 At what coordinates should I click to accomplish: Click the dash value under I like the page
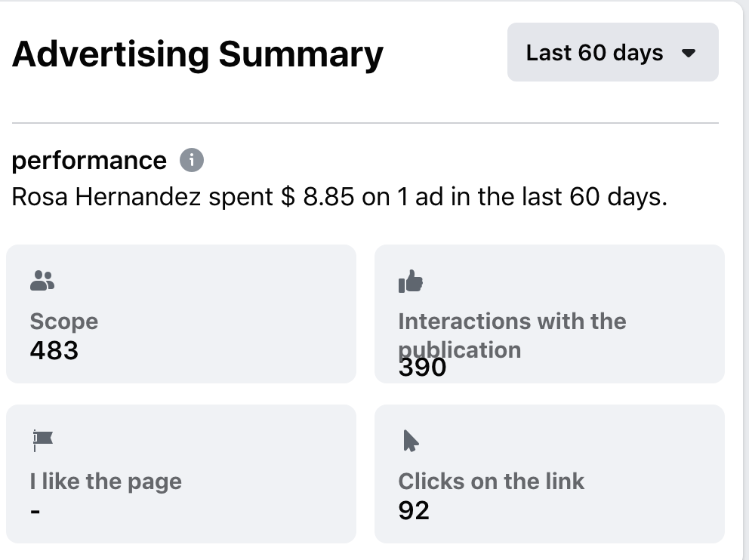(35, 511)
